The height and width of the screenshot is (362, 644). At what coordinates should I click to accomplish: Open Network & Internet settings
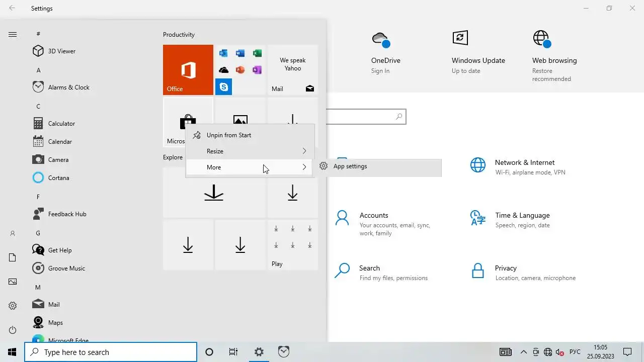click(518, 167)
